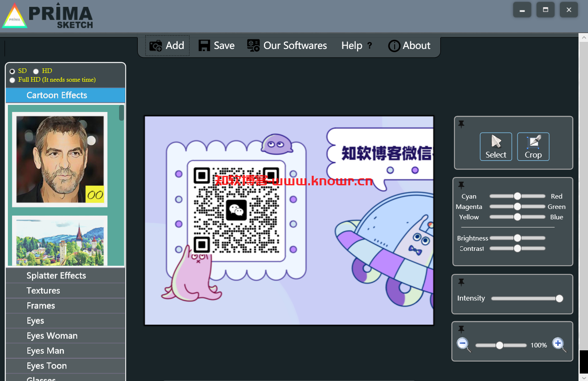Click the zoom in magnifier icon

559,344
